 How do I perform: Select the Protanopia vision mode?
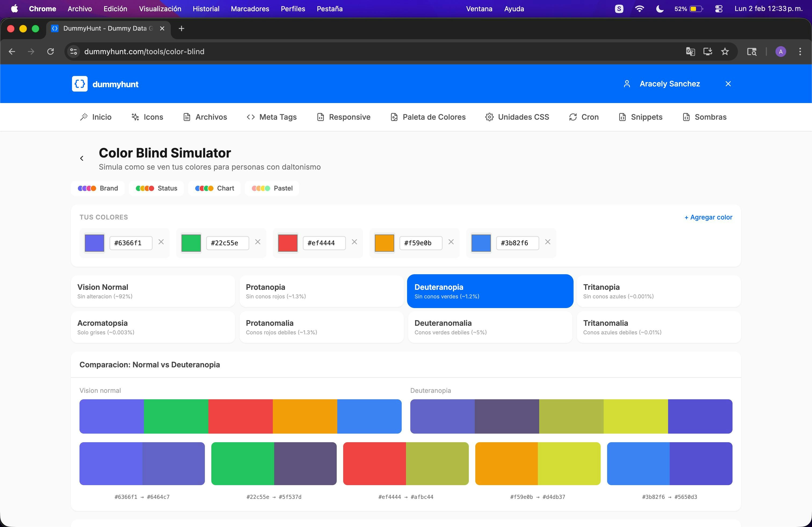point(321,291)
